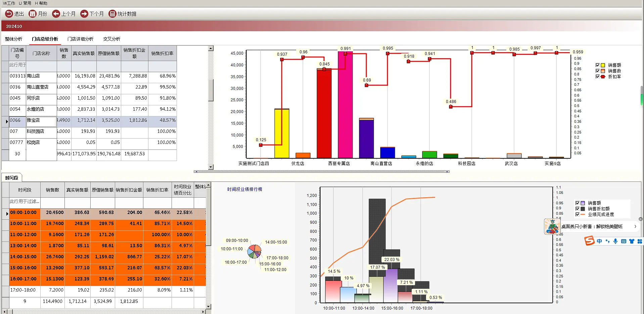Expand the 桌面养只小新酱 popup chevron

(x=635, y=226)
